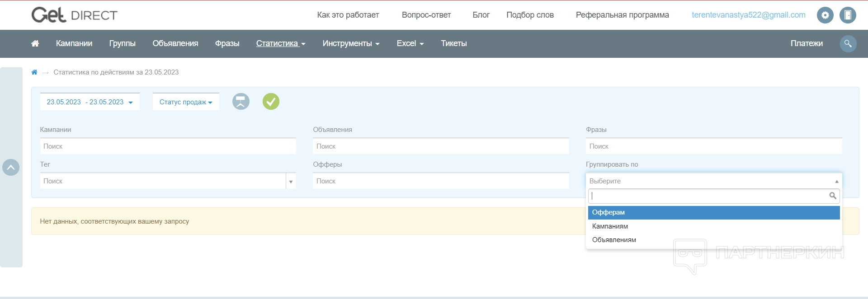Open Блог link
The width and height of the screenshot is (868, 299).
(481, 15)
